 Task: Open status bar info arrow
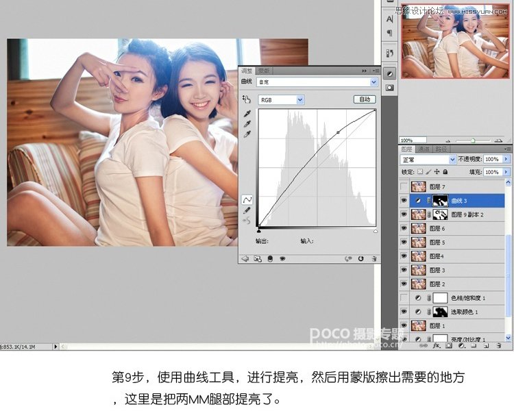(x=56, y=346)
